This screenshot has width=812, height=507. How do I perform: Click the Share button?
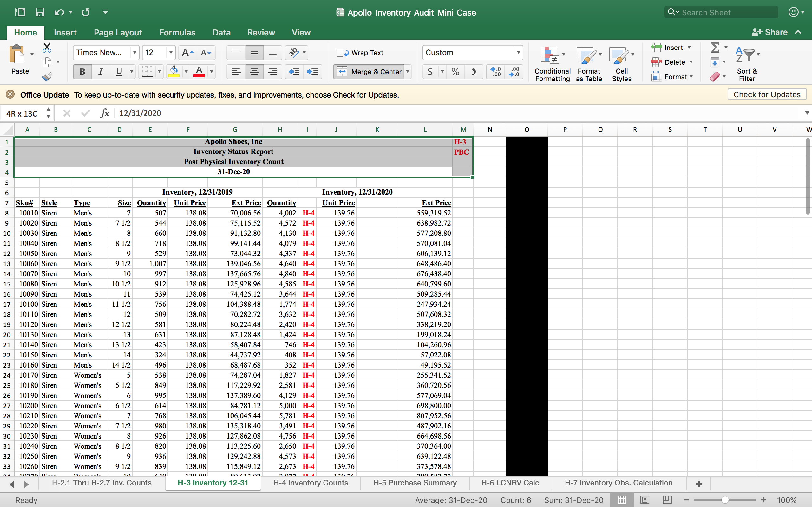[x=770, y=32]
